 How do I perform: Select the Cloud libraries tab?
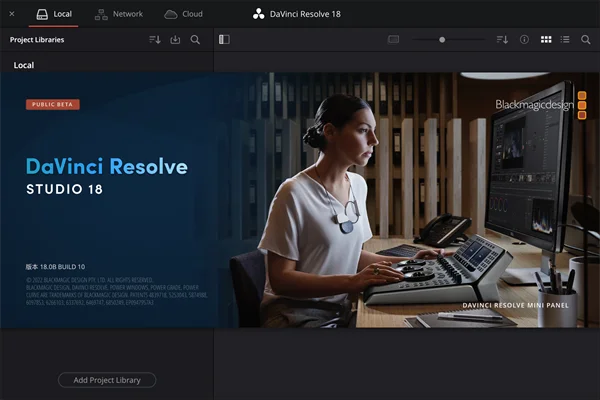click(183, 14)
